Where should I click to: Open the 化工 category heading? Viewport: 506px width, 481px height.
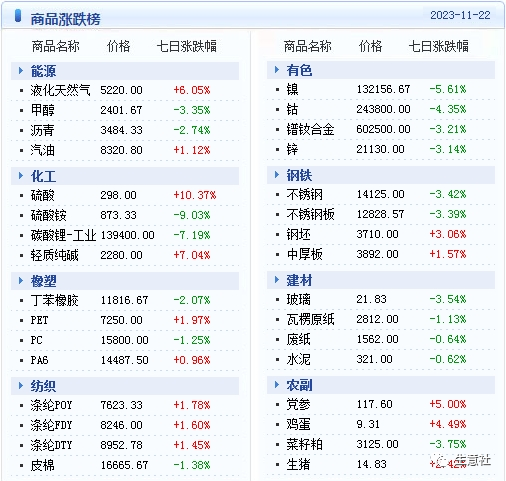click(43, 176)
